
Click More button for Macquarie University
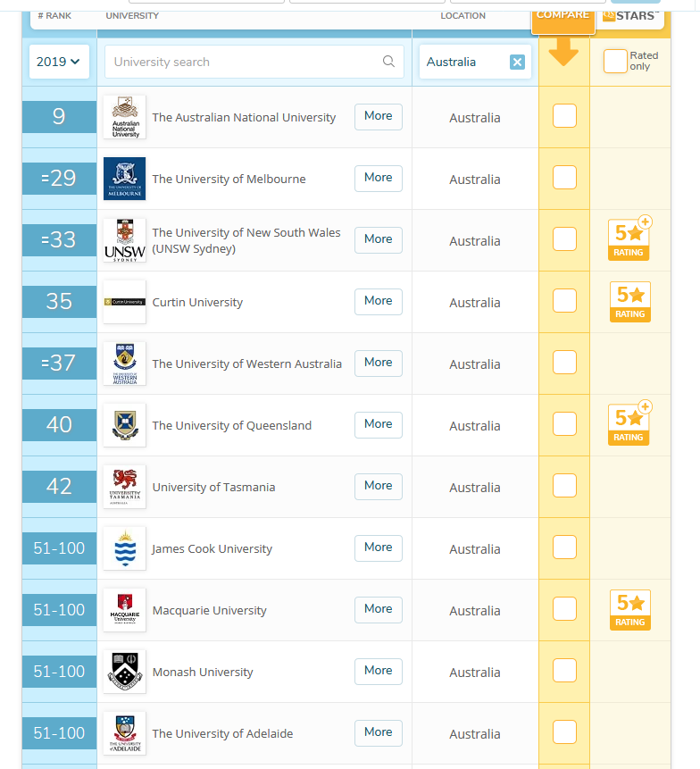click(x=379, y=610)
